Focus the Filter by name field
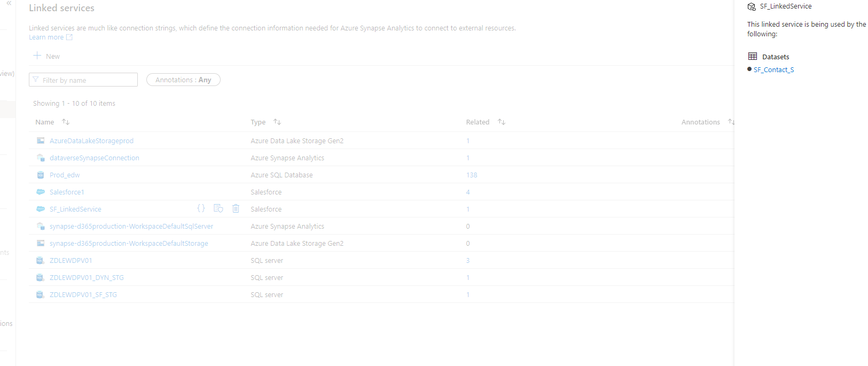868x366 pixels. [83, 80]
